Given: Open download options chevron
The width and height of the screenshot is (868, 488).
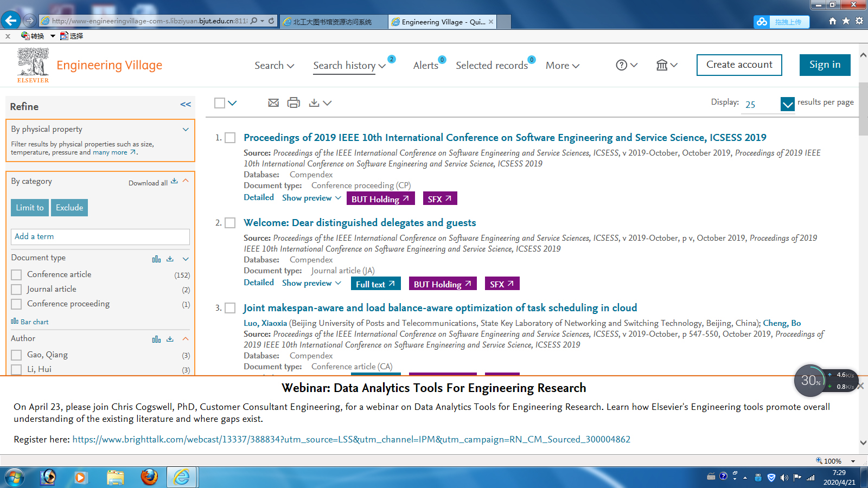Looking at the screenshot, I should coord(327,102).
